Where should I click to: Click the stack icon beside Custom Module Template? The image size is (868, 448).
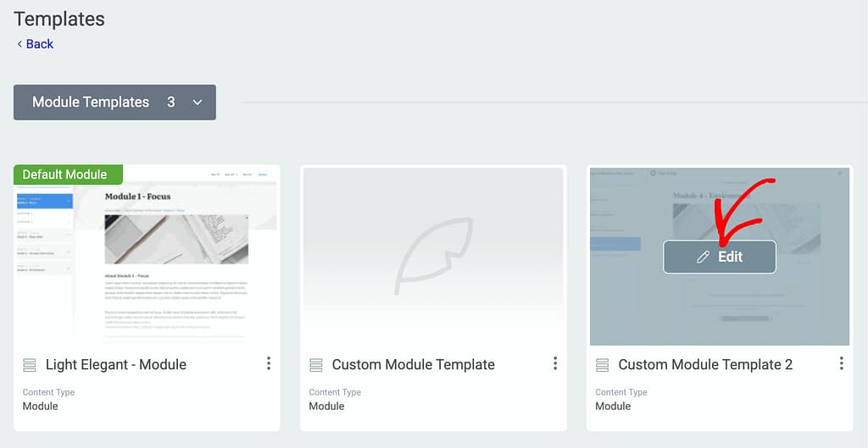316,365
